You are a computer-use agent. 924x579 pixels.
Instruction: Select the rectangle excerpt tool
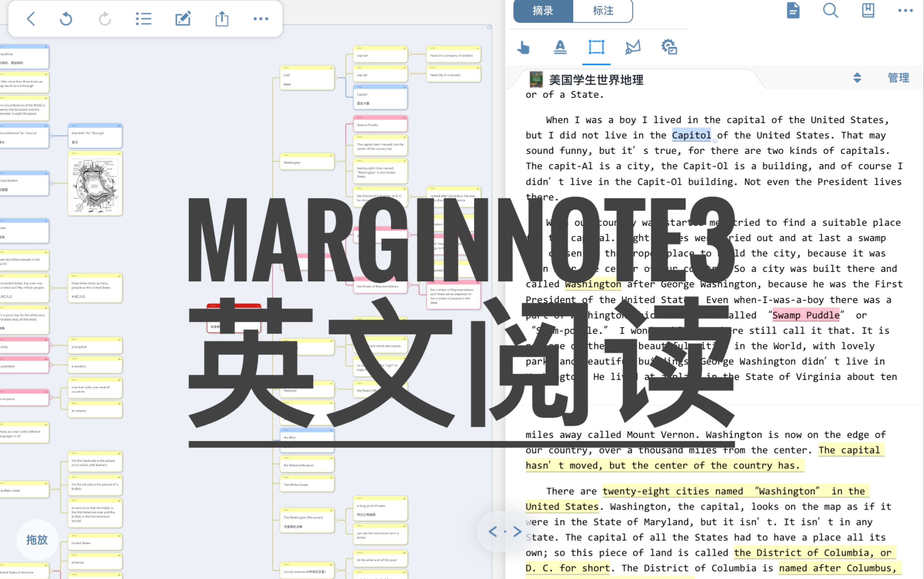596,47
